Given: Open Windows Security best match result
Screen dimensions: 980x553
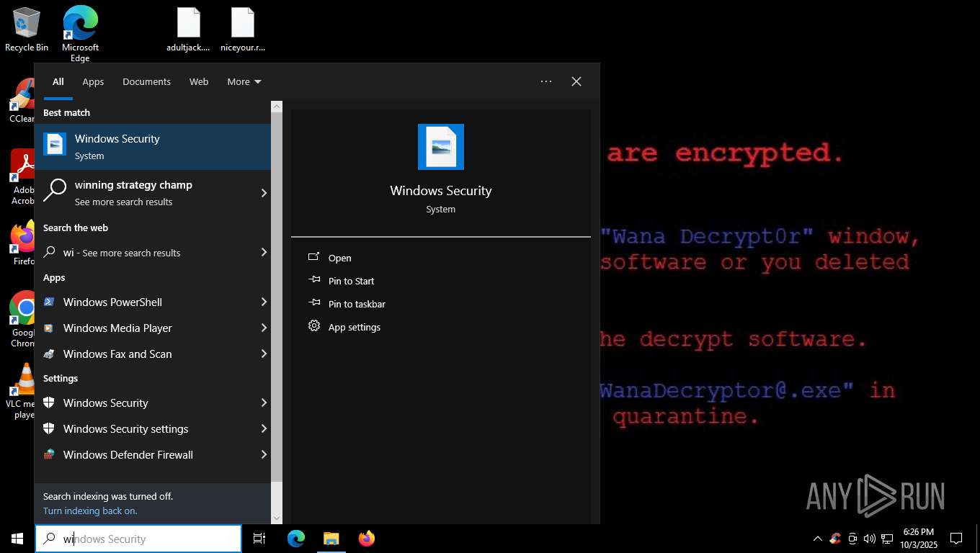Looking at the screenshot, I should pos(153,147).
